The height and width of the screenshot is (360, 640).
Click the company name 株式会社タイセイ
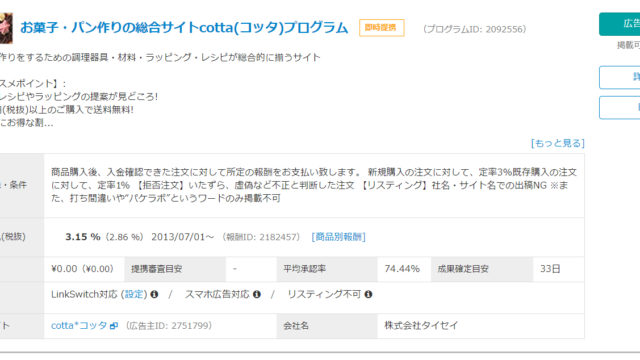click(421, 326)
